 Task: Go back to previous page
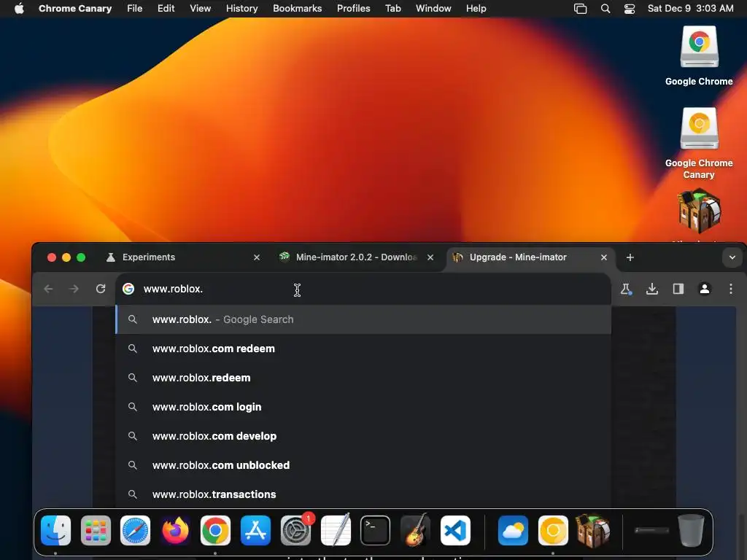pos(48,289)
